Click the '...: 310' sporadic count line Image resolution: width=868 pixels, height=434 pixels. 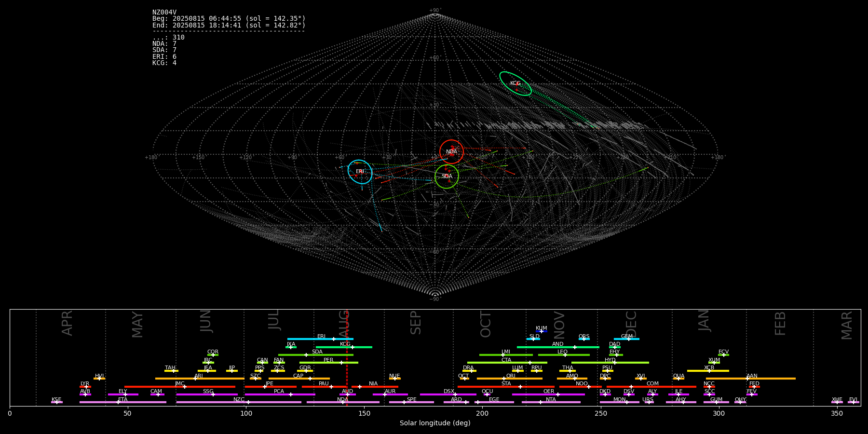click(x=168, y=38)
